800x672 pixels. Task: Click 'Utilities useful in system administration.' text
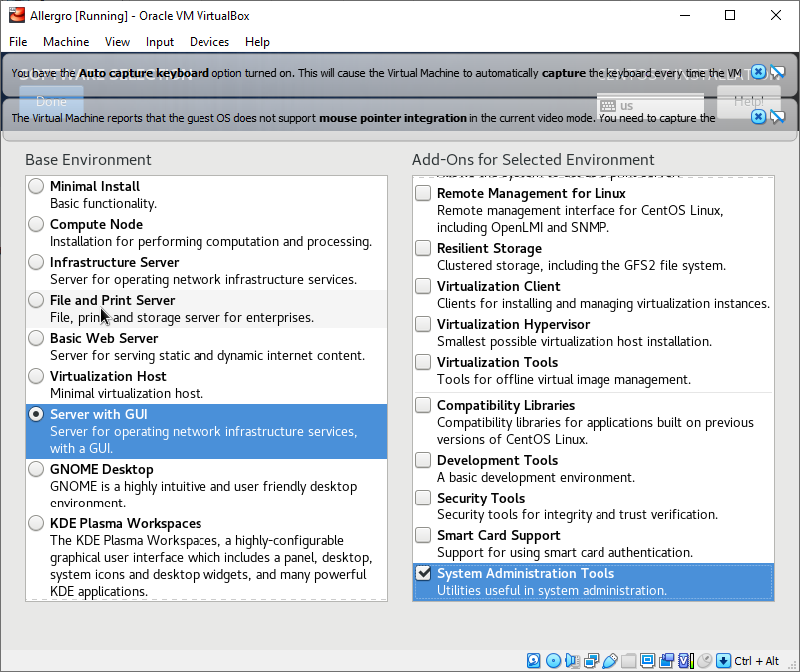[x=552, y=591]
